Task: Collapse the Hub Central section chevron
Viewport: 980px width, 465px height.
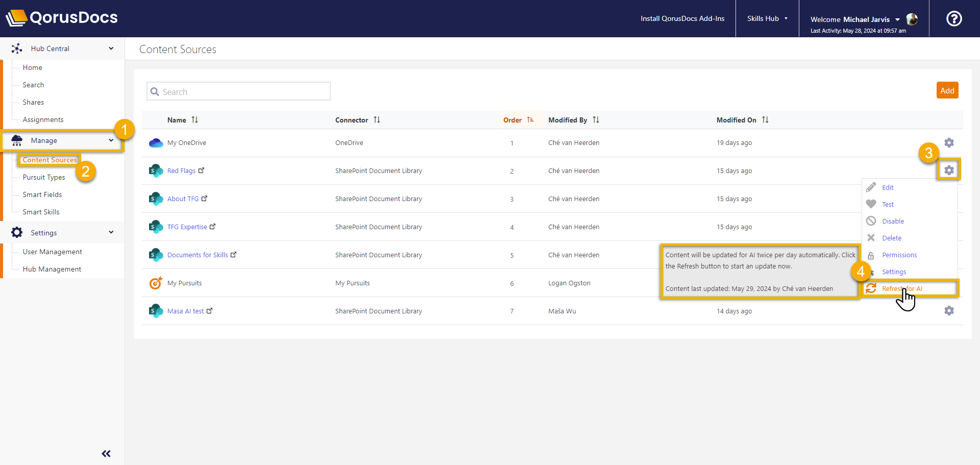Action: [111, 48]
